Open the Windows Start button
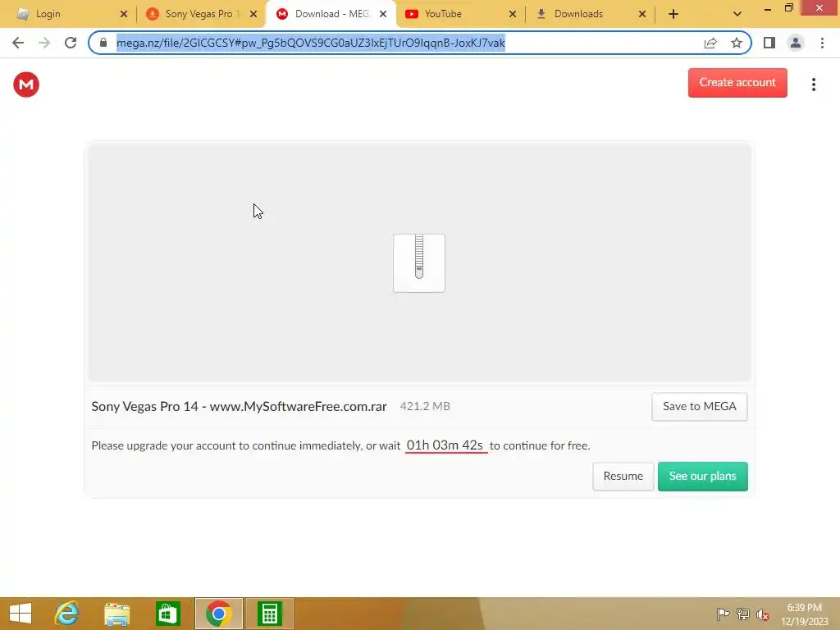This screenshot has height=630, width=840. click(x=21, y=614)
